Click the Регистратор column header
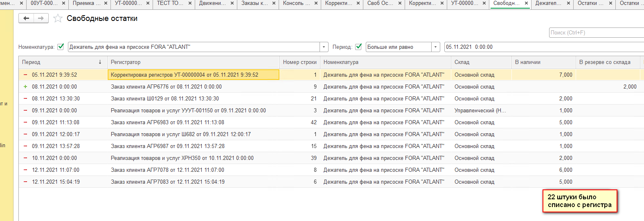 (192, 62)
